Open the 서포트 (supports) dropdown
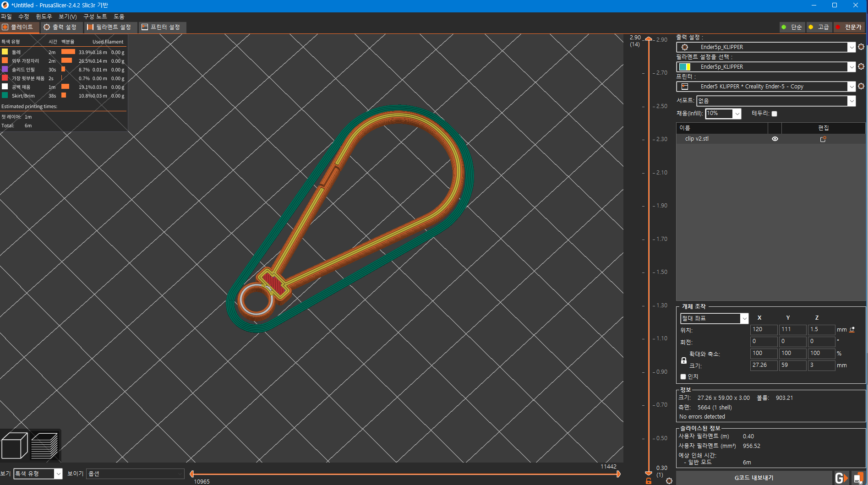The height and width of the screenshot is (485, 868). pyautogui.click(x=775, y=101)
